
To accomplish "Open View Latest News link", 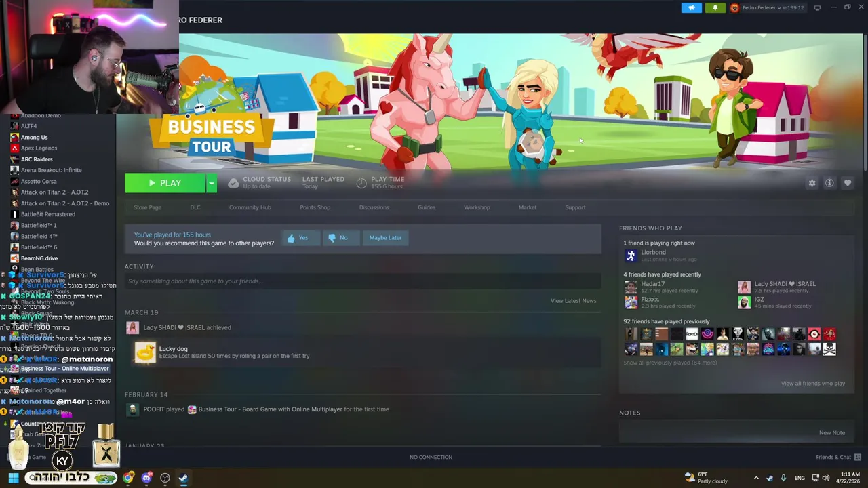I will pyautogui.click(x=573, y=301).
